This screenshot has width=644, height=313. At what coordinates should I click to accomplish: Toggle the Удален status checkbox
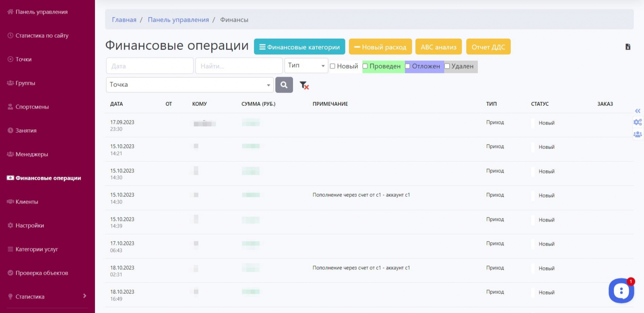click(x=447, y=66)
